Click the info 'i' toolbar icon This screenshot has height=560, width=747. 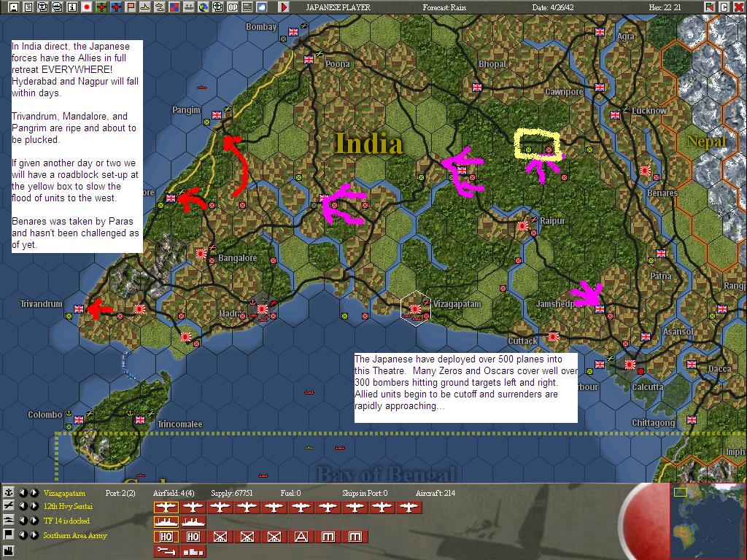click(72, 7)
